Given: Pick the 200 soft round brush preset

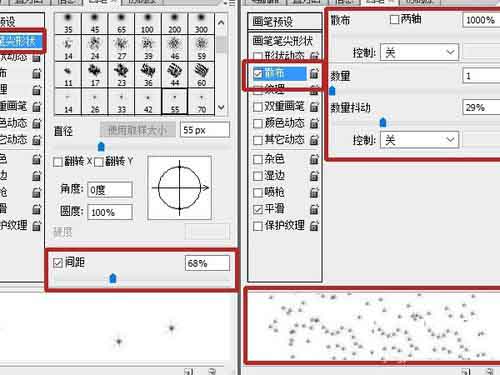Looking at the screenshot, I should tap(175, 23).
